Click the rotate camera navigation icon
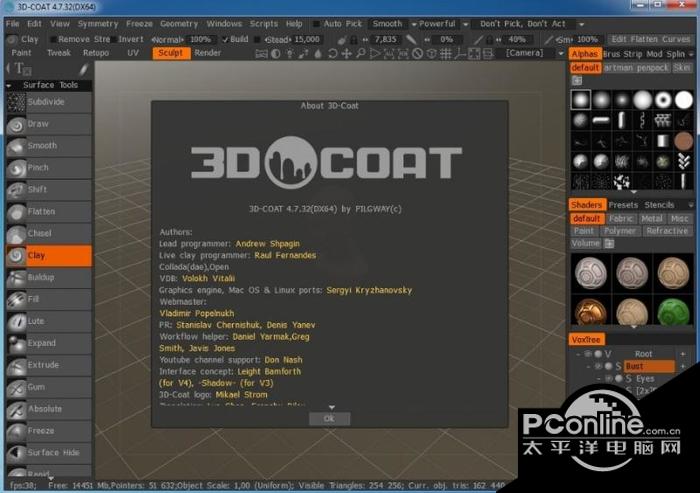700x493 pixels. click(333, 54)
